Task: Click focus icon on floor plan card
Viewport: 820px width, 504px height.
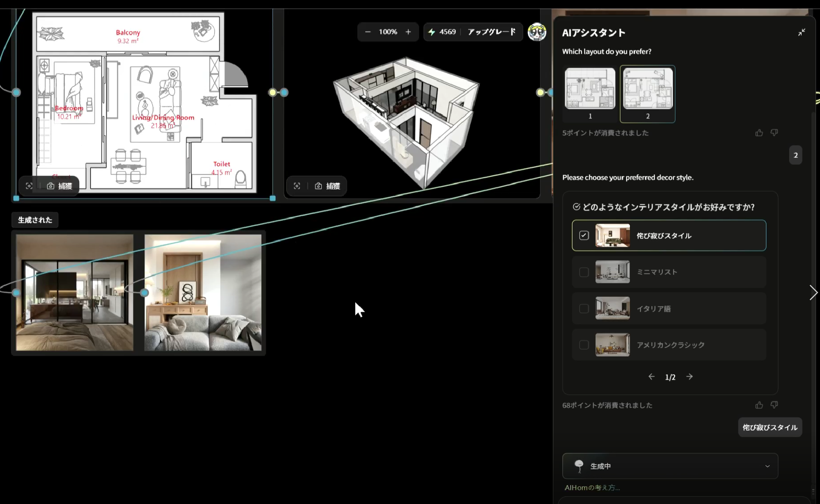Action: 29,186
